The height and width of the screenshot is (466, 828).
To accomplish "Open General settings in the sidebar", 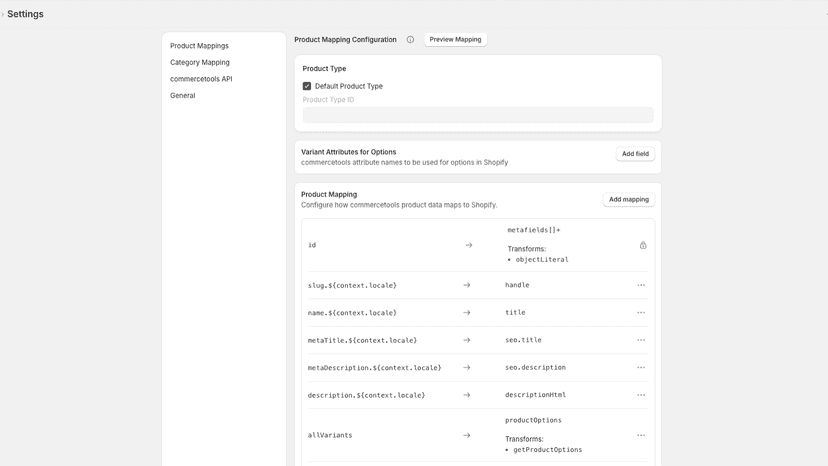I will [183, 96].
